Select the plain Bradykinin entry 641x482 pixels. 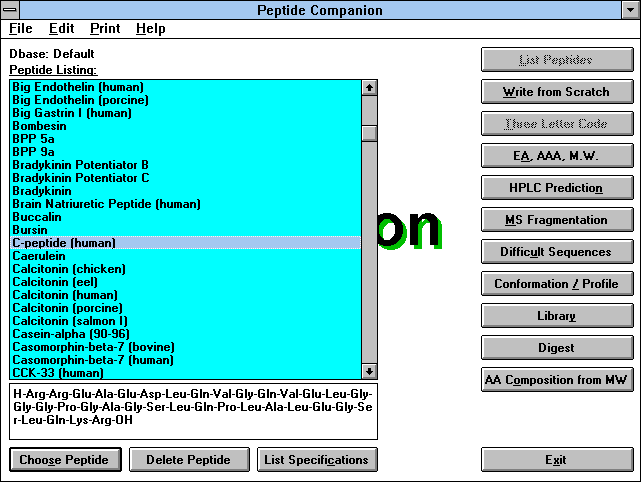[x=186, y=191]
